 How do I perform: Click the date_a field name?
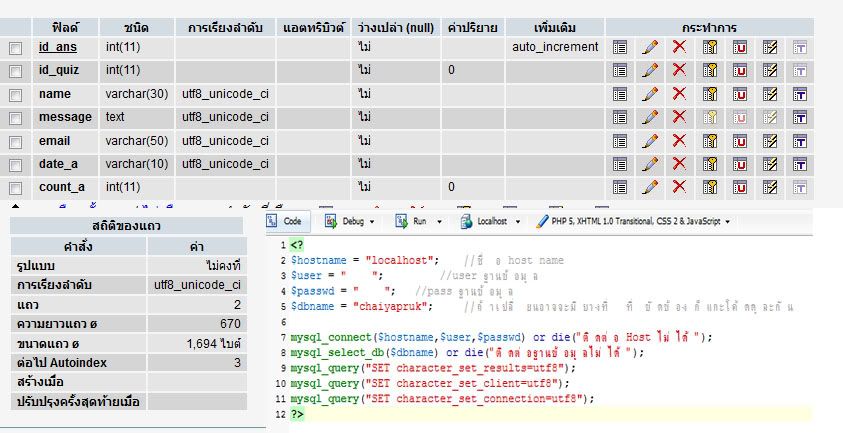coord(60,164)
